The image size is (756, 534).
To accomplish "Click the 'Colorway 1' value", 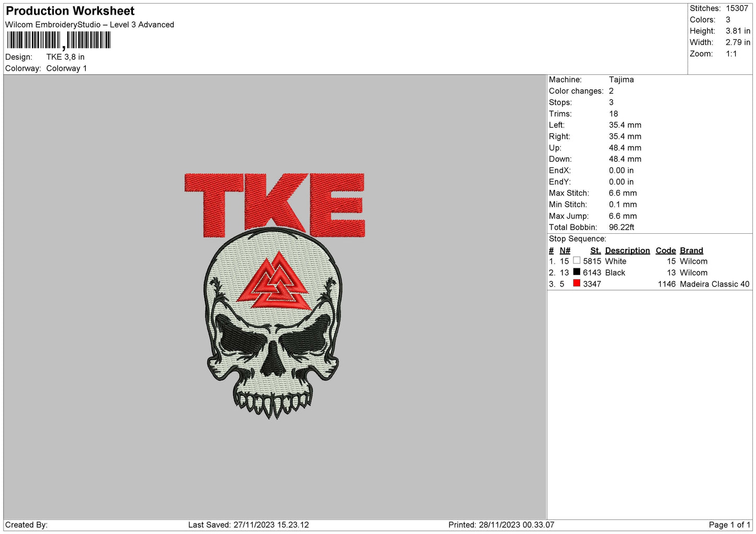I will (66, 69).
